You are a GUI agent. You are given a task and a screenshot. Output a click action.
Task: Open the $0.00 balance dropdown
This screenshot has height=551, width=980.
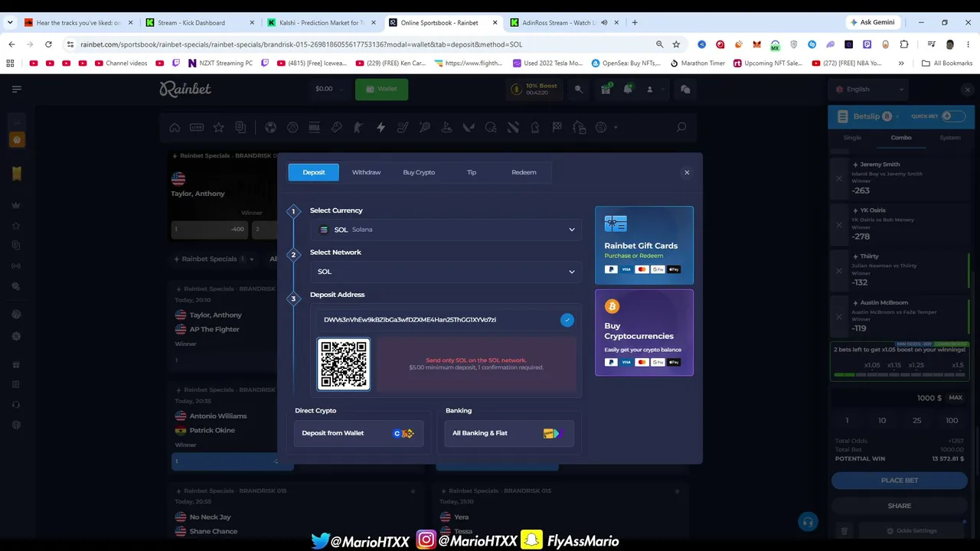pyautogui.click(x=330, y=89)
